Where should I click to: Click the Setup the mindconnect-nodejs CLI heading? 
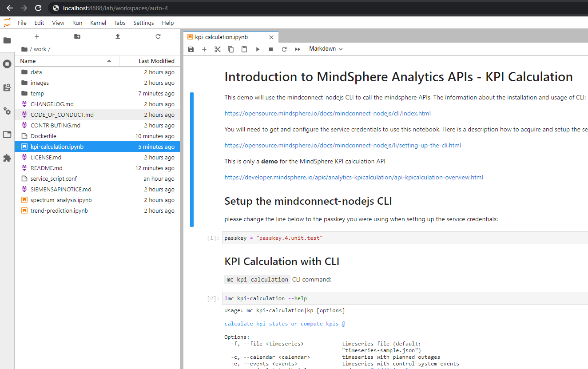(308, 201)
